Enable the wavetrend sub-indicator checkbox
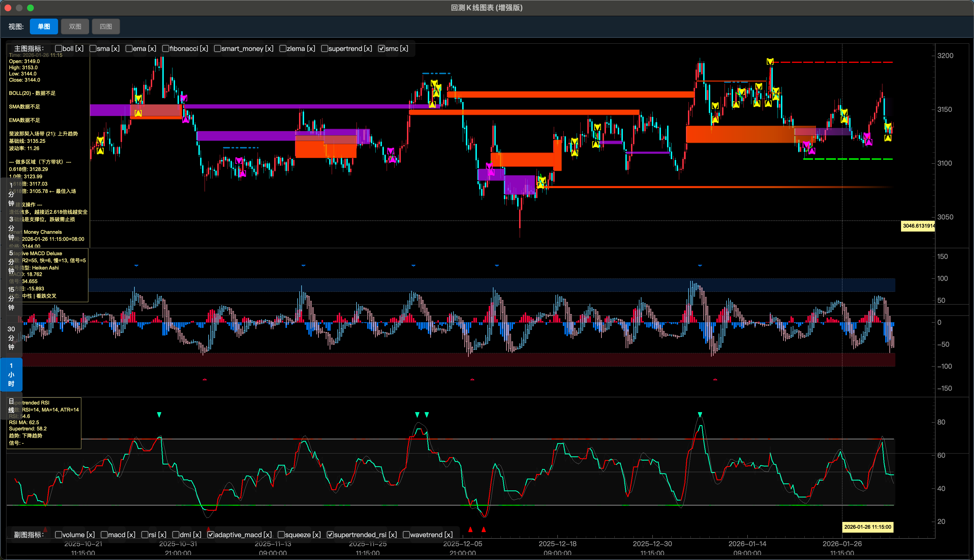Screen dimensions: 974x560 click(406, 535)
